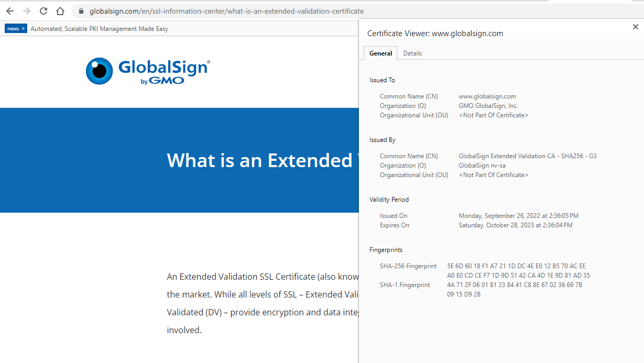Image resolution: width=644 pixels, height=363 pixels.
Task: Select the GlobalSign nv-sa organization value
Action: click(x=482, y=166)
